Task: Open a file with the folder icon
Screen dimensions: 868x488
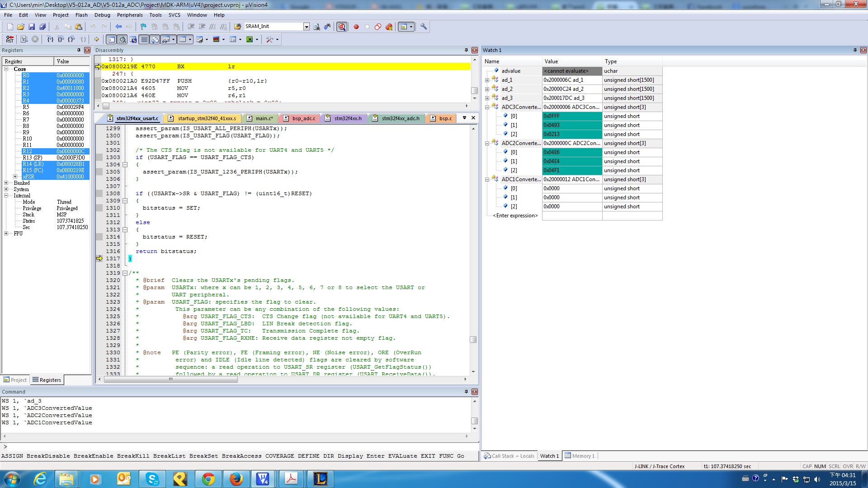Action: click(21, 27)
